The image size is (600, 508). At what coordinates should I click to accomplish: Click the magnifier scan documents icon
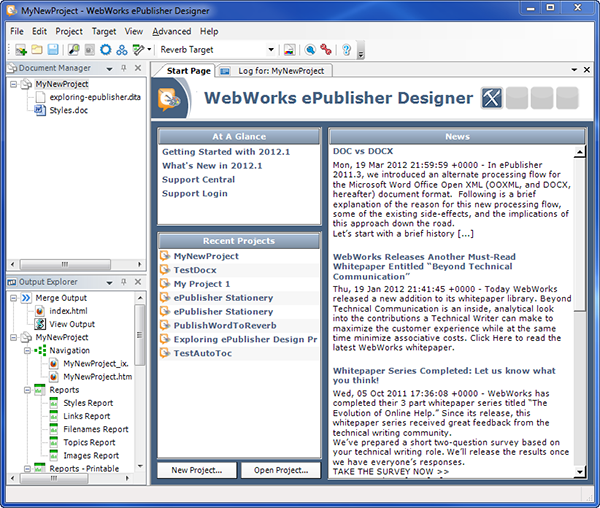73,50
